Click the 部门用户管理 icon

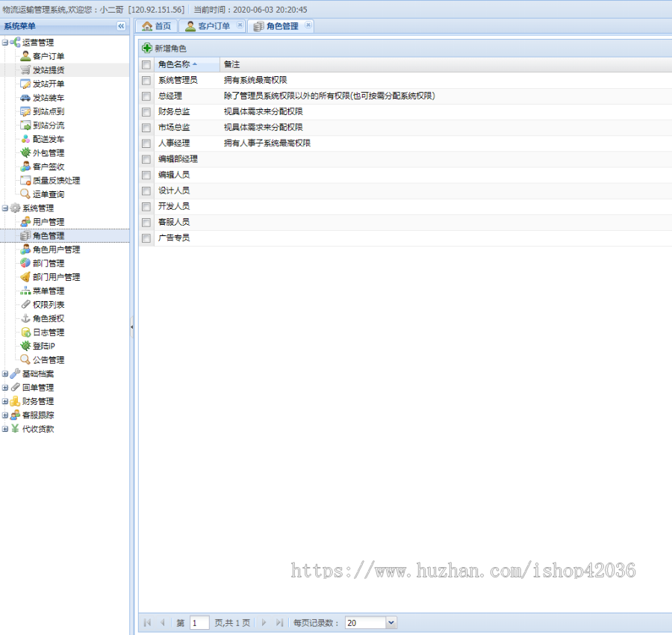coord(25,276)
